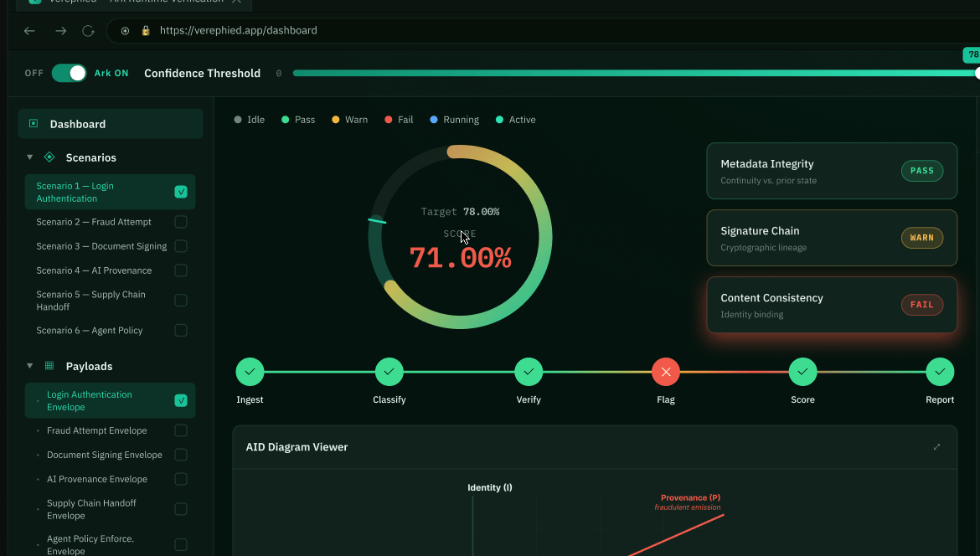
Task: Click the grey Idle legend dot
Action: (238, 119)
